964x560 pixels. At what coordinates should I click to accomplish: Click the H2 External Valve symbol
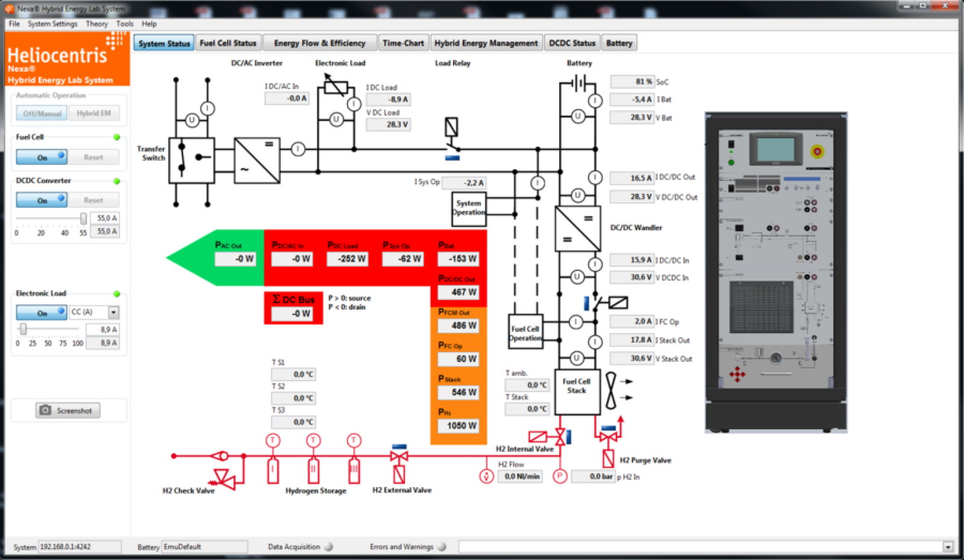pos(398,456)
